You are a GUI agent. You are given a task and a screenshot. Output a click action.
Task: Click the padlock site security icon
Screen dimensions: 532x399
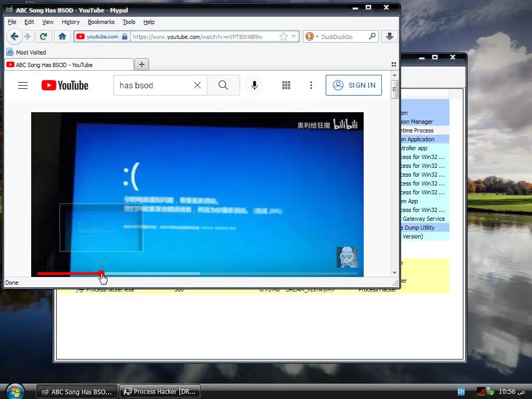(x=125, y=37)
